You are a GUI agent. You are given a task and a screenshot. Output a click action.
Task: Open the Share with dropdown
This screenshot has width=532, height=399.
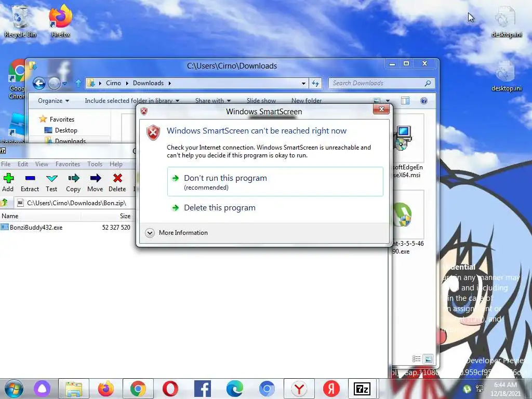click(212, 101)
